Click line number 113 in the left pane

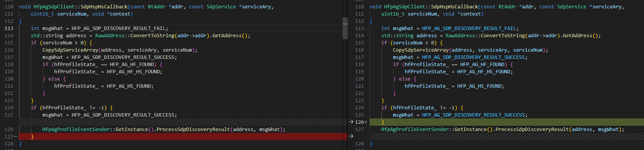tap(9, 28)
